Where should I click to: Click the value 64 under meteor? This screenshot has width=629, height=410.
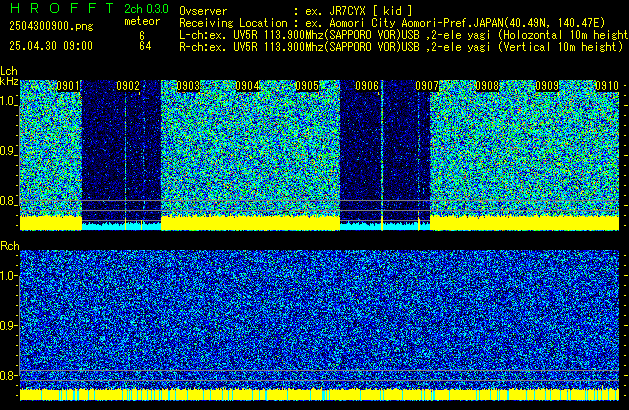[145, 46]
